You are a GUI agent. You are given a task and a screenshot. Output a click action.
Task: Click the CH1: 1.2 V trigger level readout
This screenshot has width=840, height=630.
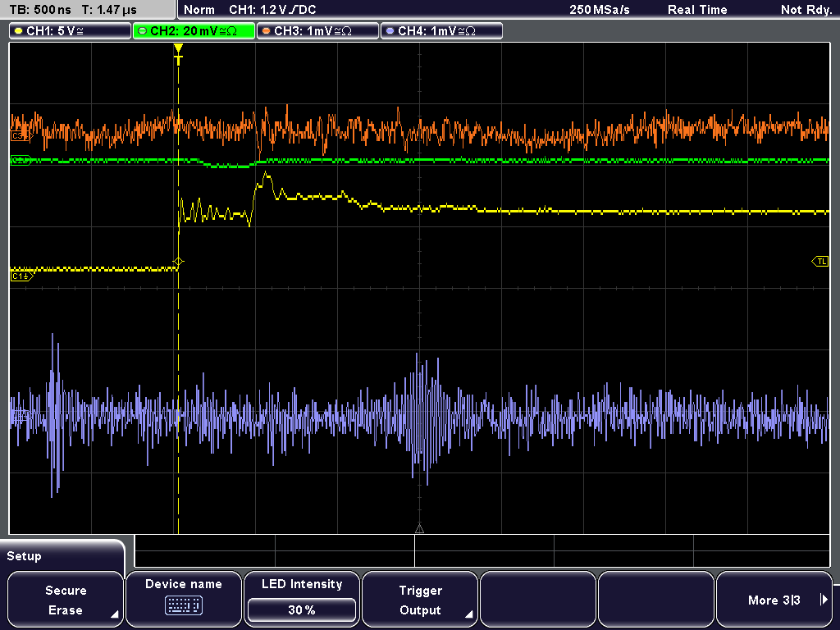[272, 10]
